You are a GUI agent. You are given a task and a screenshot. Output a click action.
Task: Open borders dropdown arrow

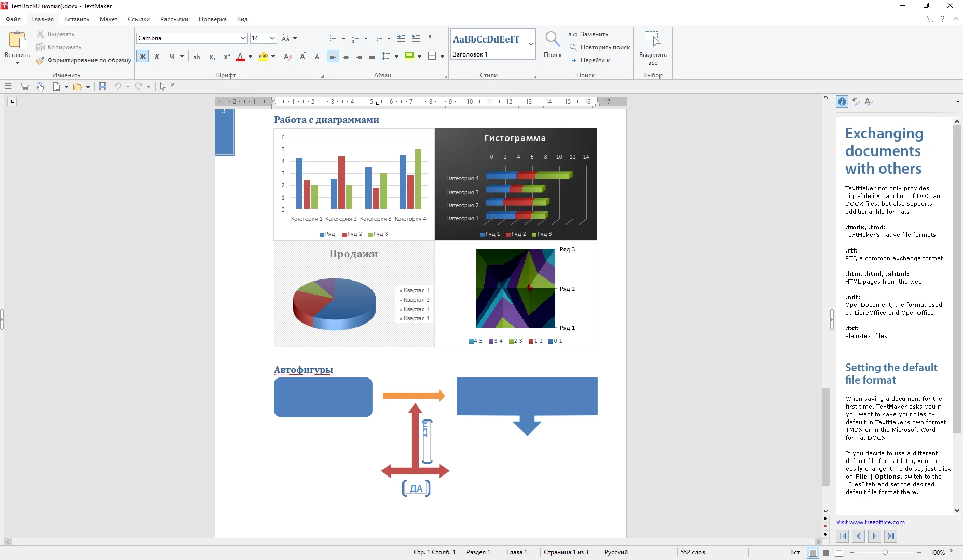(442, 56)
